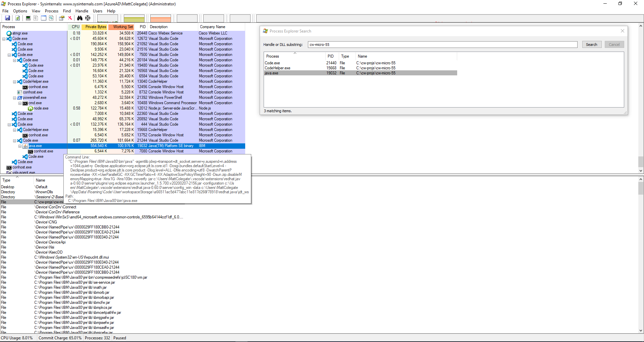The height and width of the screenshot is (342, 644).
Task: Click the orange physical memory mini graph
Action: tap(160, 18)
